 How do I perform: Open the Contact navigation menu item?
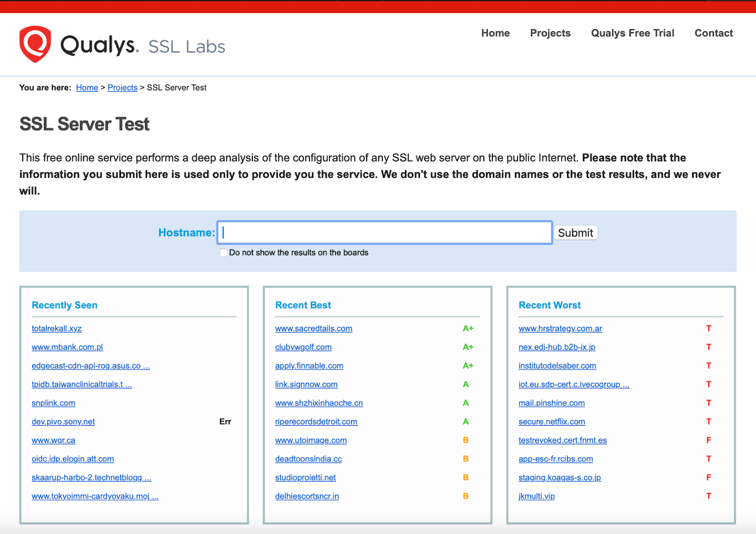point(713,33)
